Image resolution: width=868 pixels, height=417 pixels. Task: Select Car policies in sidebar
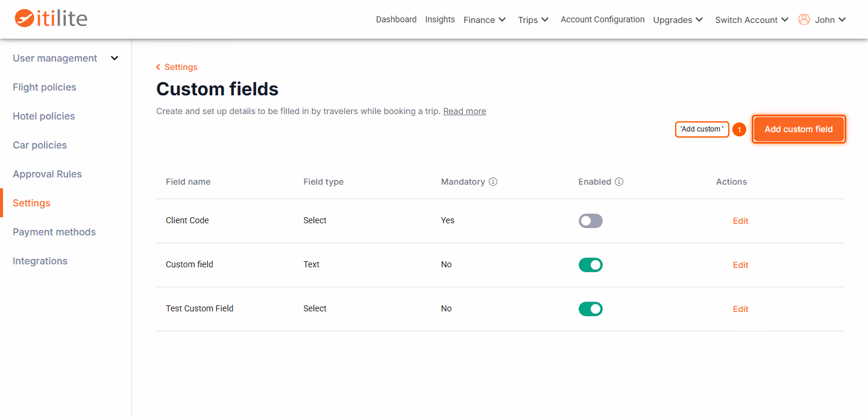tap(40, 145)
